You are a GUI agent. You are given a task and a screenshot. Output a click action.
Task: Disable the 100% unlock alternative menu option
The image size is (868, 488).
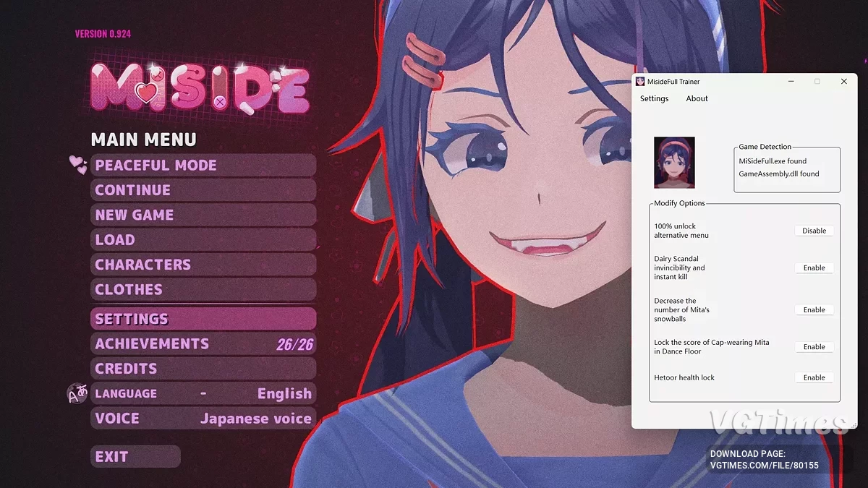pyautogui.click(x=814, y=231)
